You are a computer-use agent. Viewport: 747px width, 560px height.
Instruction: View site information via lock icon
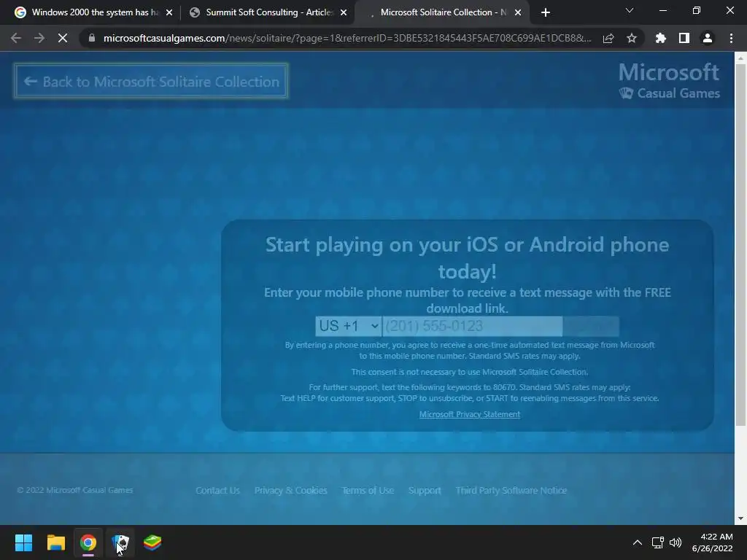pyautogui.click(x=92, y=38)
